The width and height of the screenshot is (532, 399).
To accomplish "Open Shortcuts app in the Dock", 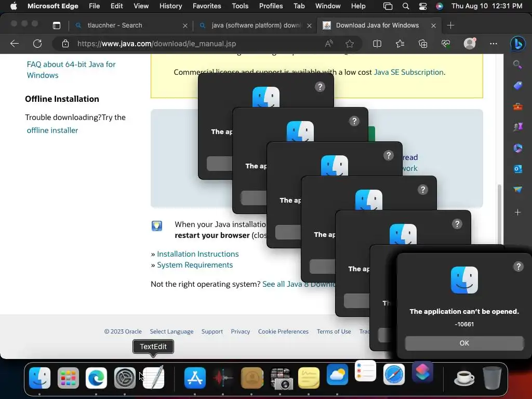I will pos(422,372).
